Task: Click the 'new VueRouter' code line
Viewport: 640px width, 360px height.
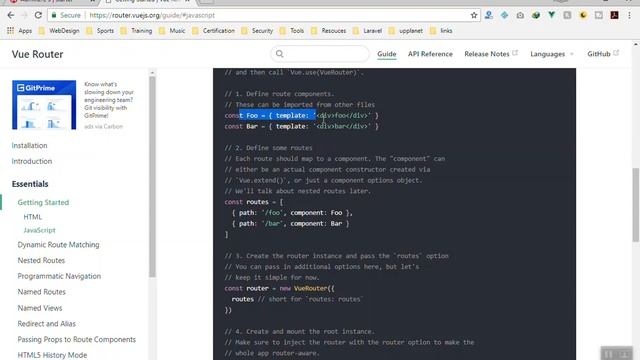Action: coord(280,288)
